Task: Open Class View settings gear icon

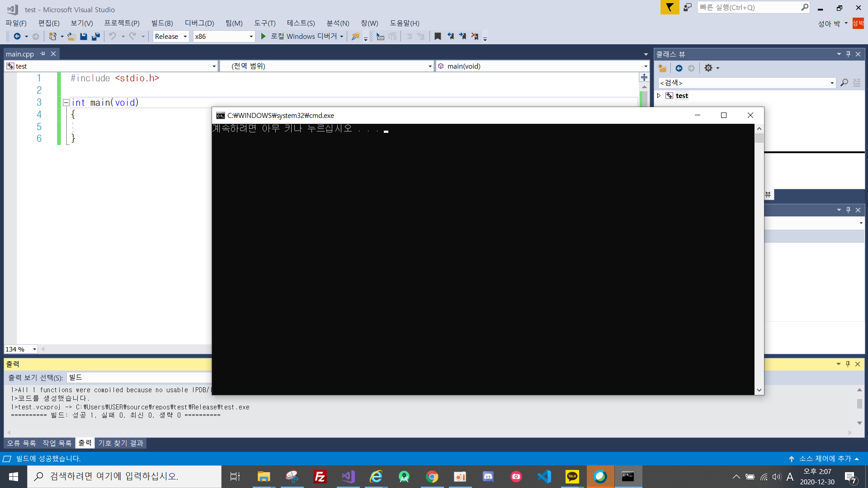Action: coord(708,68)
